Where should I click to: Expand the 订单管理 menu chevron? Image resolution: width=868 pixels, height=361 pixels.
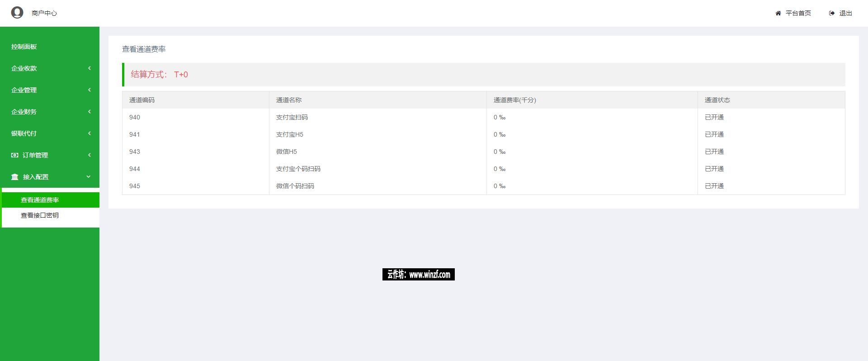coord(89,155)
